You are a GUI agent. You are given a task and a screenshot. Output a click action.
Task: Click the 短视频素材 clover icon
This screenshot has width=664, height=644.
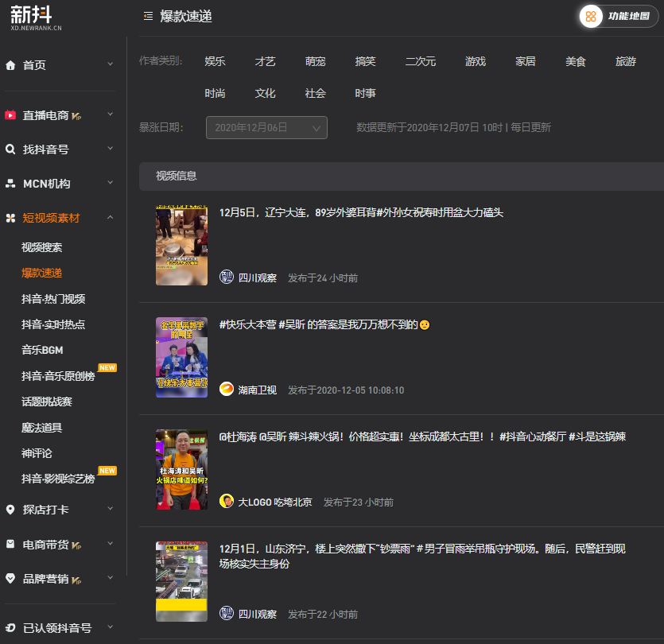coord(10,218)
